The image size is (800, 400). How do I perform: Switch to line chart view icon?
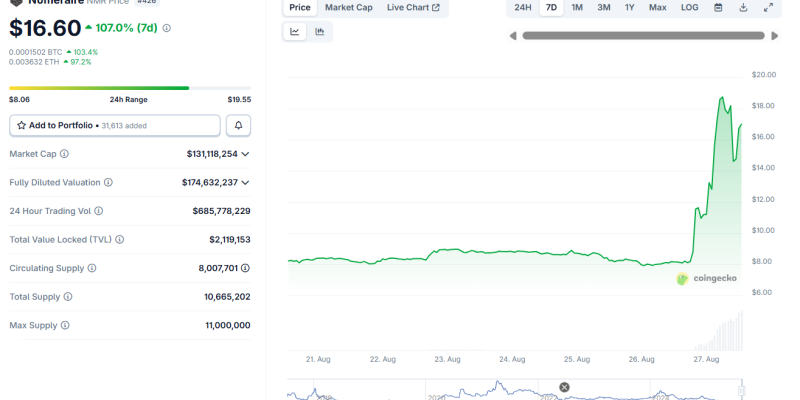(294, 32)
